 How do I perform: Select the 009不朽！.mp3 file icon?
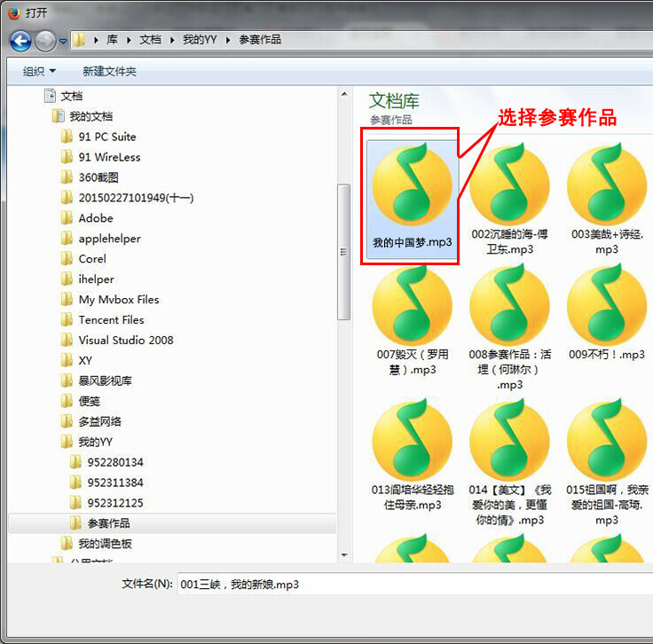pyautogui.click(x=606, y=304)
